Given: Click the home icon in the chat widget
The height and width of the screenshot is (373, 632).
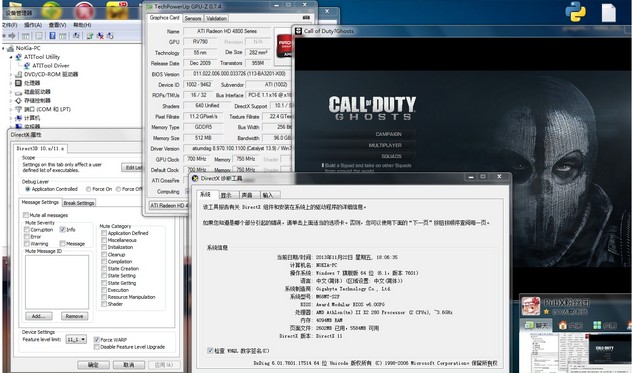Looking at the screenshot, I should [563, 325].
